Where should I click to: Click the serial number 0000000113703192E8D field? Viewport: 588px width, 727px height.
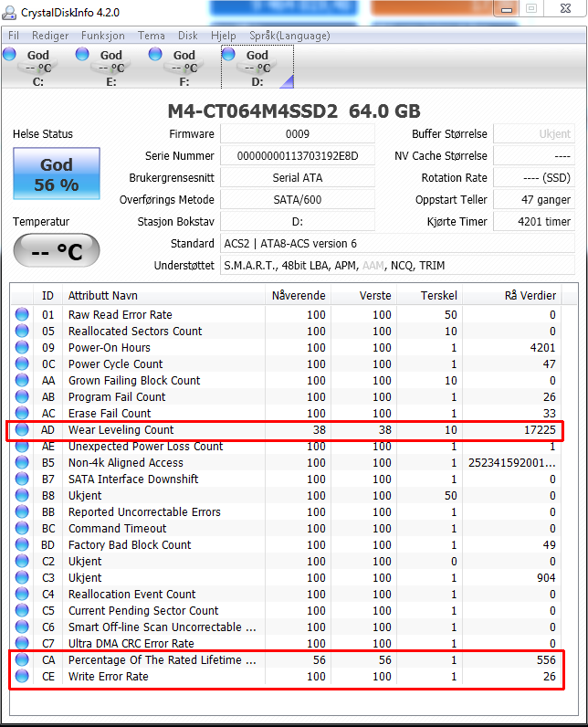click(x=297, y=156)
